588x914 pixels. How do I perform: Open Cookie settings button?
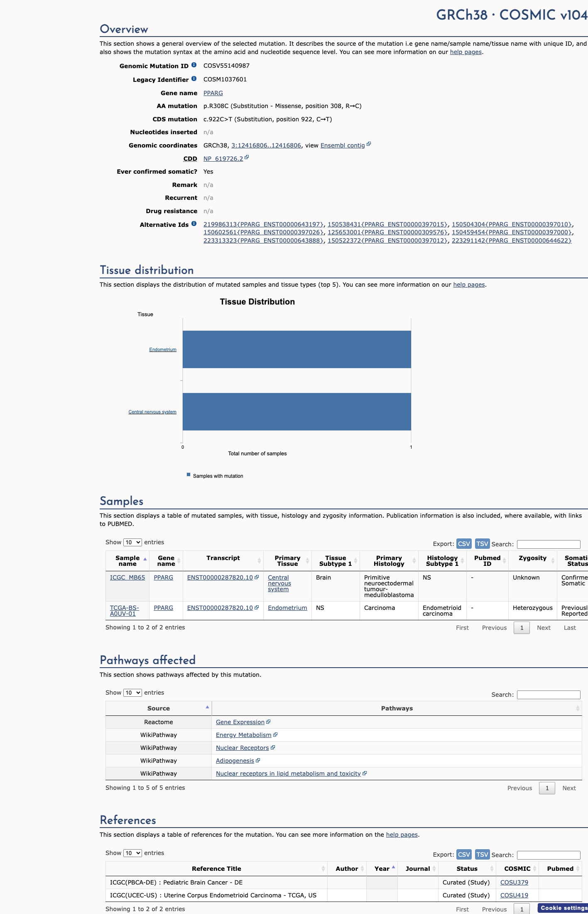tap(563, 908)
